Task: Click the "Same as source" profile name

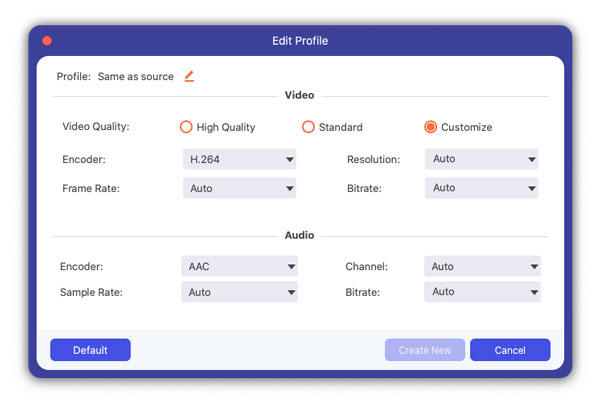Action: coord(135,77)
